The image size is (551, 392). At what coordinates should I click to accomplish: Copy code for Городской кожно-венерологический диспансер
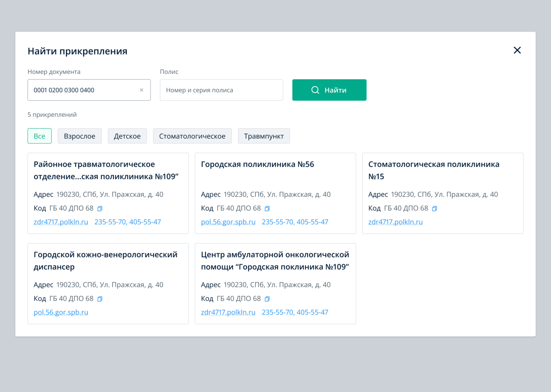pos(100,299)
